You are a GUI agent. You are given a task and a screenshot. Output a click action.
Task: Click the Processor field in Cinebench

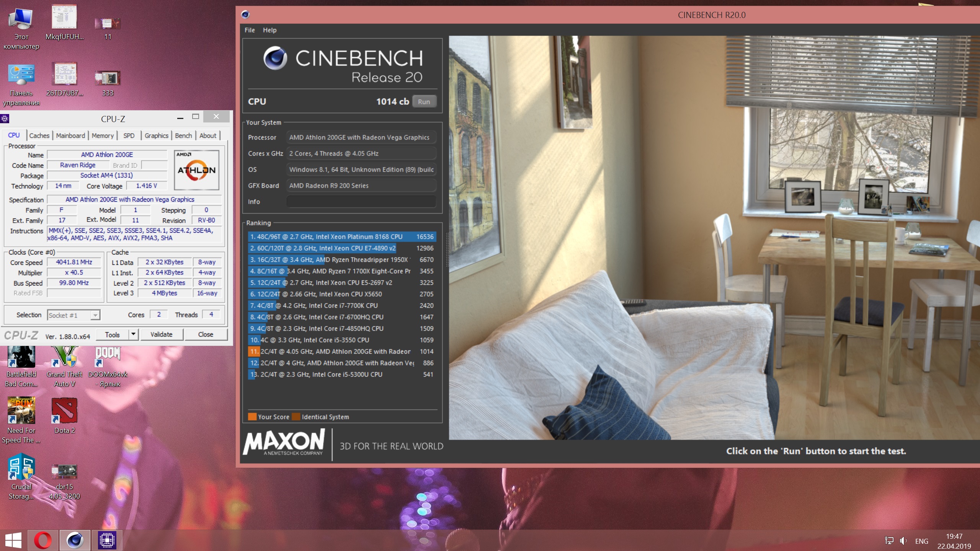(x=361, y=137)
